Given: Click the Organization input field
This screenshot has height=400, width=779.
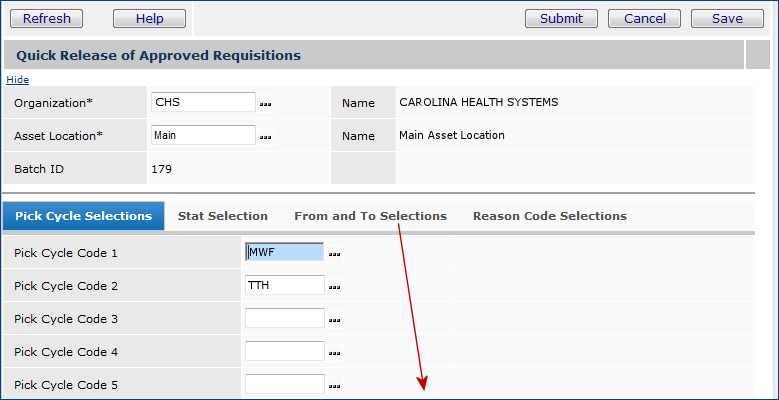Looking at the screenshot, I should (x=203, y=102).
